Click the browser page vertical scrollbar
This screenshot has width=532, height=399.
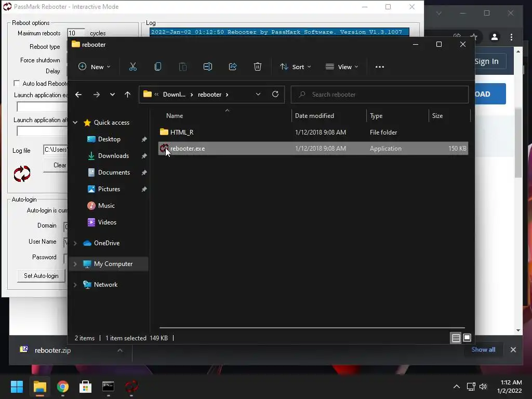518,142
